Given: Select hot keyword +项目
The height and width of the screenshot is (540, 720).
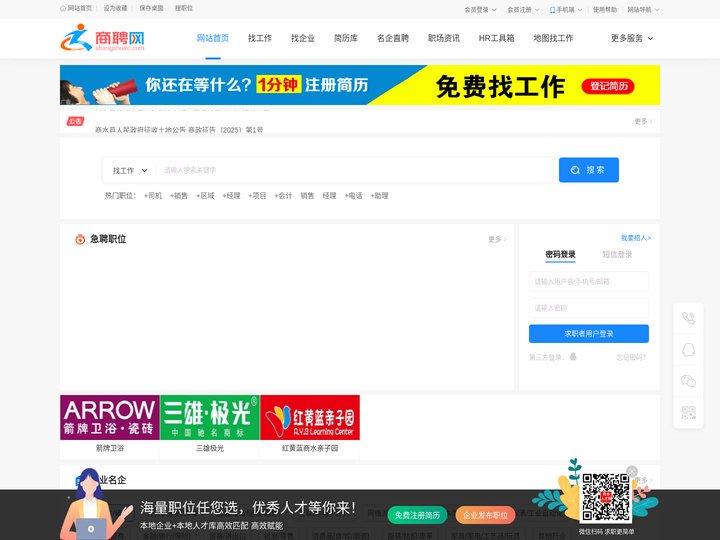Looking at the screenshot, I should 257,196.
